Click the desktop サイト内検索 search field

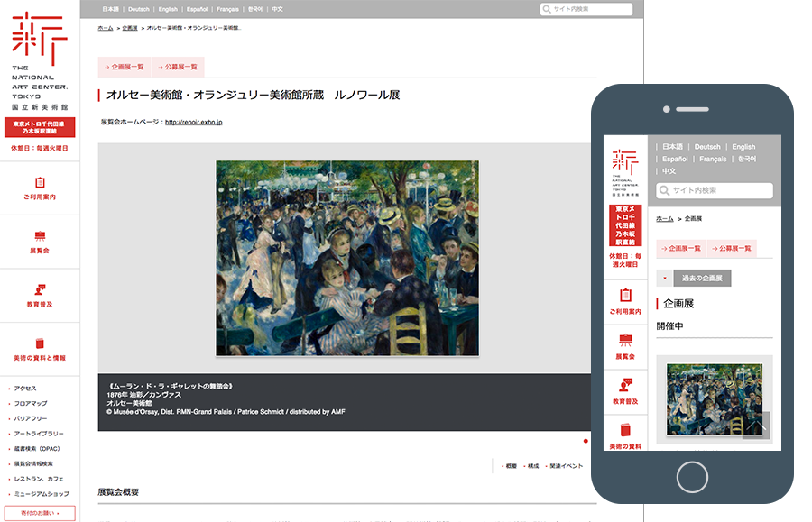pyautogui.click(x=586, y=9)
